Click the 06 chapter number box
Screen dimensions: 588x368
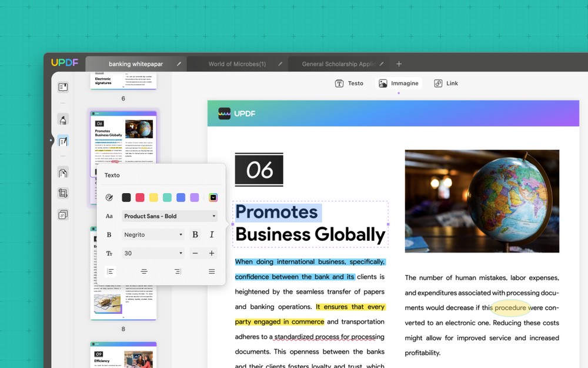pos(259,170)
